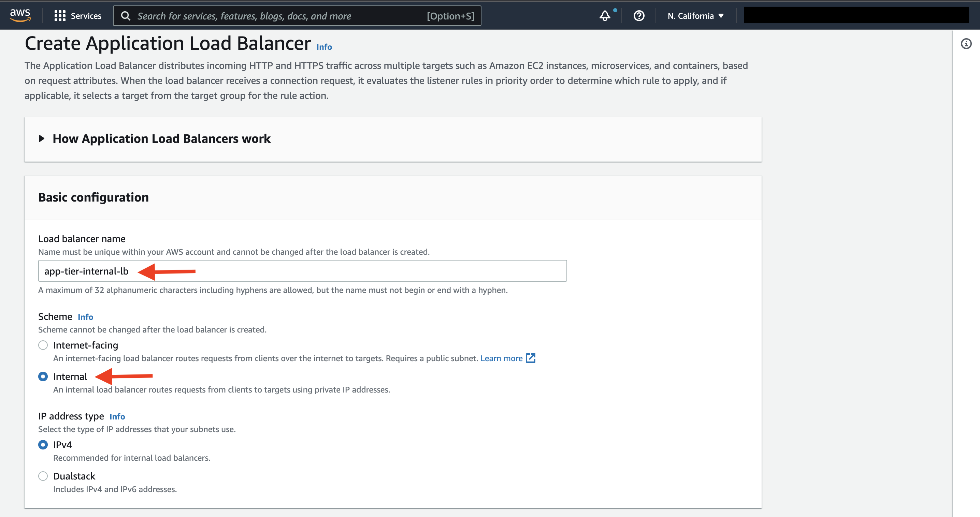
Task: Click the search magnifier icon
Action: (126, 16)
